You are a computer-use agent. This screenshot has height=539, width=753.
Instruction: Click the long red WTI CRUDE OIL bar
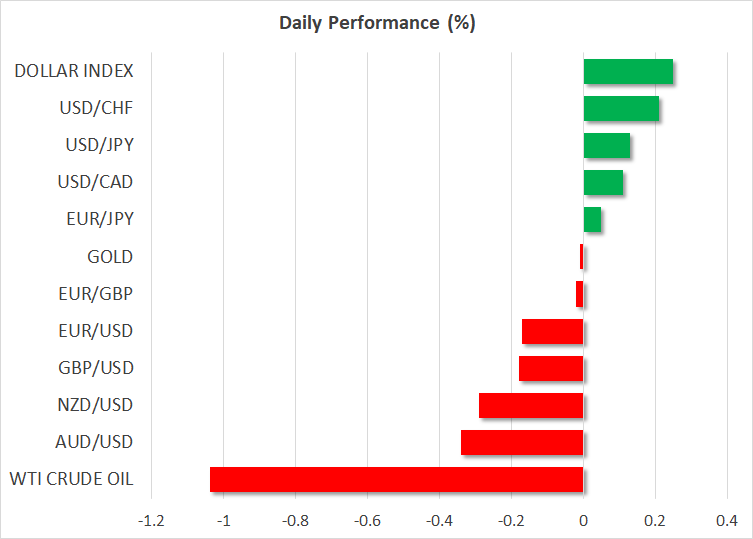[x=396, y=479]
